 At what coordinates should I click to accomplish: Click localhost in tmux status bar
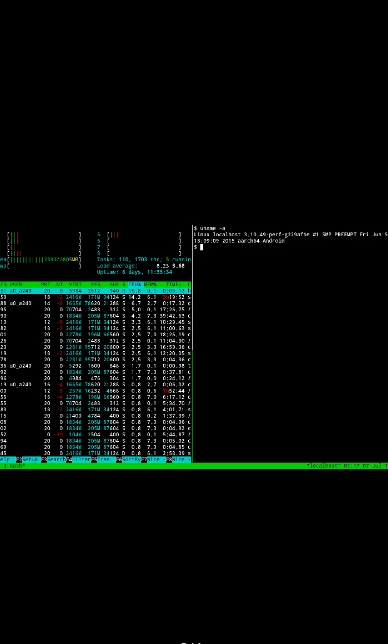tap(323, 466)
